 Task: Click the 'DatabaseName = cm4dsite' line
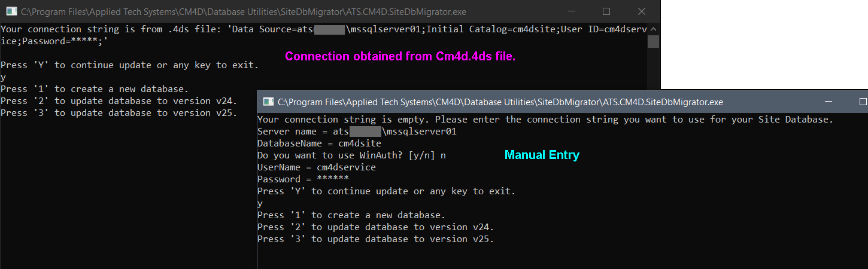point(319,143)
